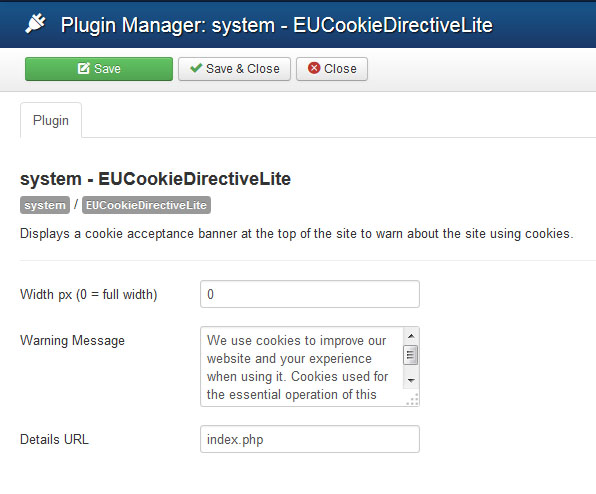Viewport: 596px width, 494px height.
Task: Click the Plugin Manager page title
Action: [276, 25]
